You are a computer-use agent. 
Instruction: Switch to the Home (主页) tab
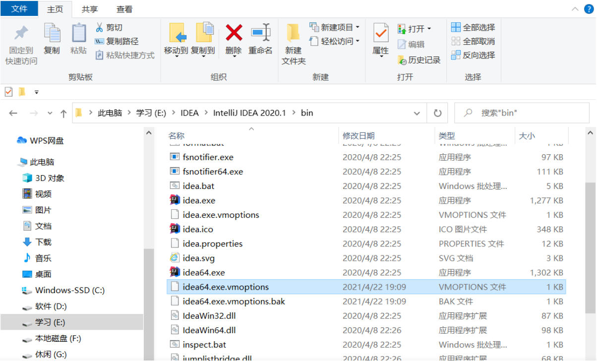55,9
